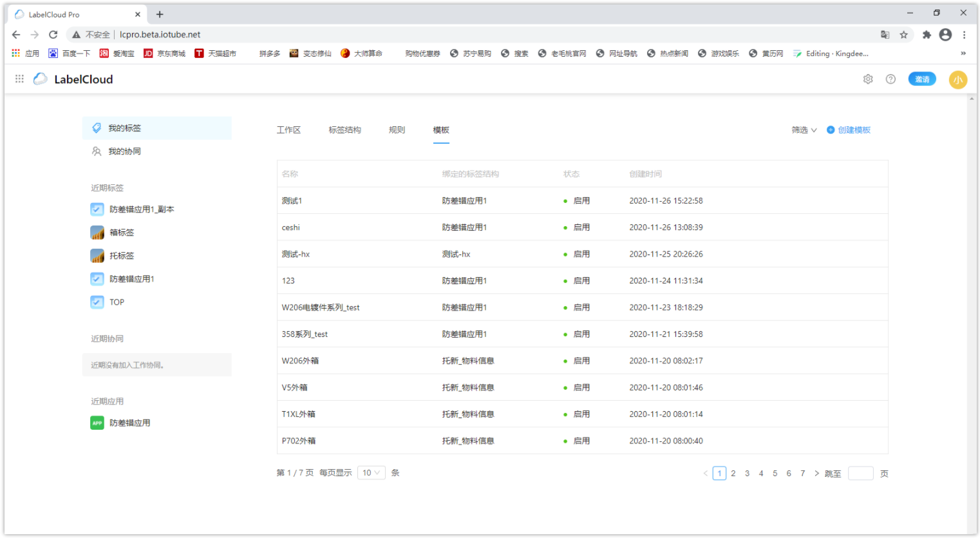Click the LabelCloud cloud logo
Viewport: 980px width, 538px height.
coord(41,79)
